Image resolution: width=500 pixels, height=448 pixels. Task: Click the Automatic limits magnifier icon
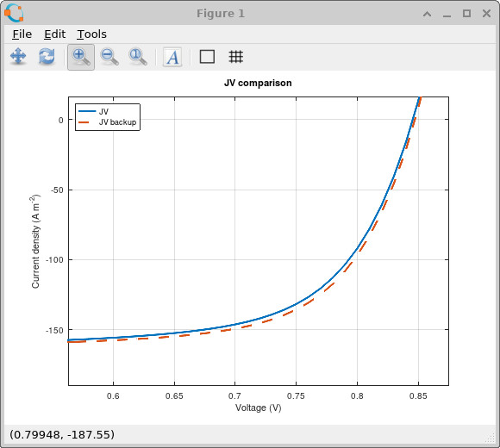[x=138, y=57]
